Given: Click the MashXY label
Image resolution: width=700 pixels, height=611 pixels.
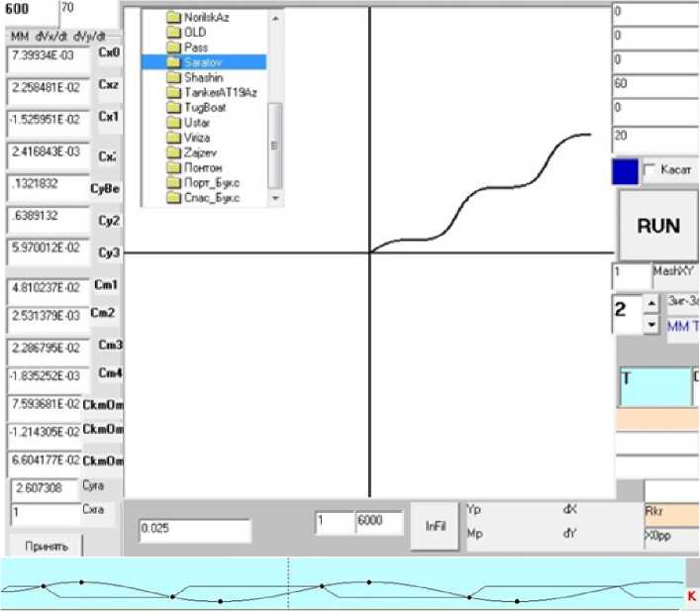Looking at the screenshot, I should 674,270.
